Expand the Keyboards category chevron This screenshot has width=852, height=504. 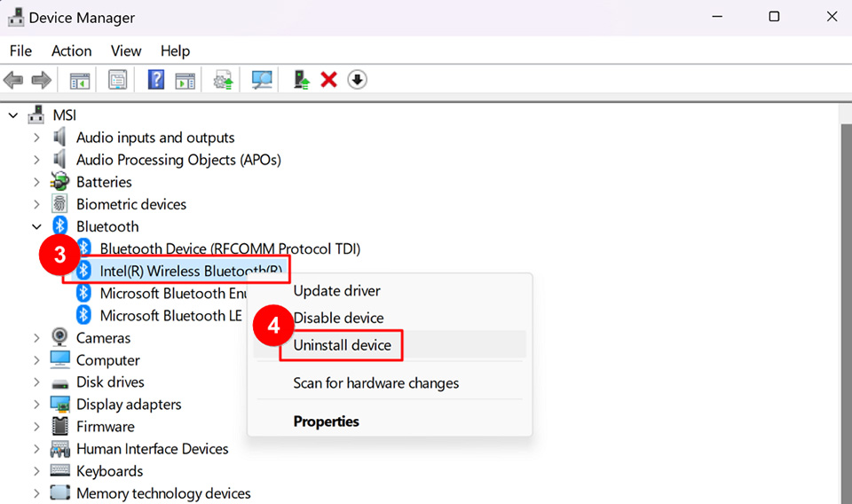tap(36, 471)
